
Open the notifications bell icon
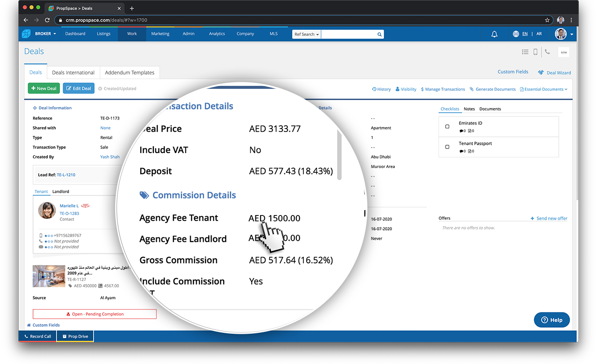(494, 34)
